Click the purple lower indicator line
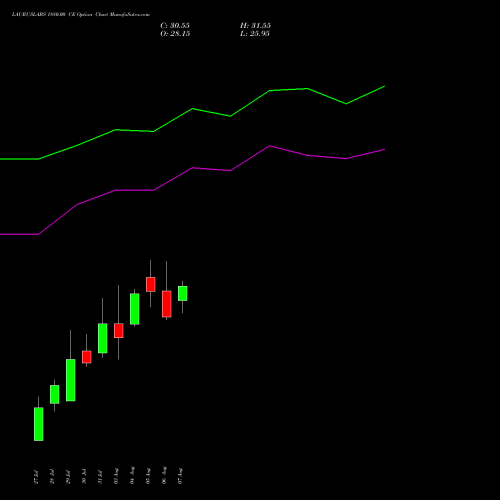 coord(192,168)
